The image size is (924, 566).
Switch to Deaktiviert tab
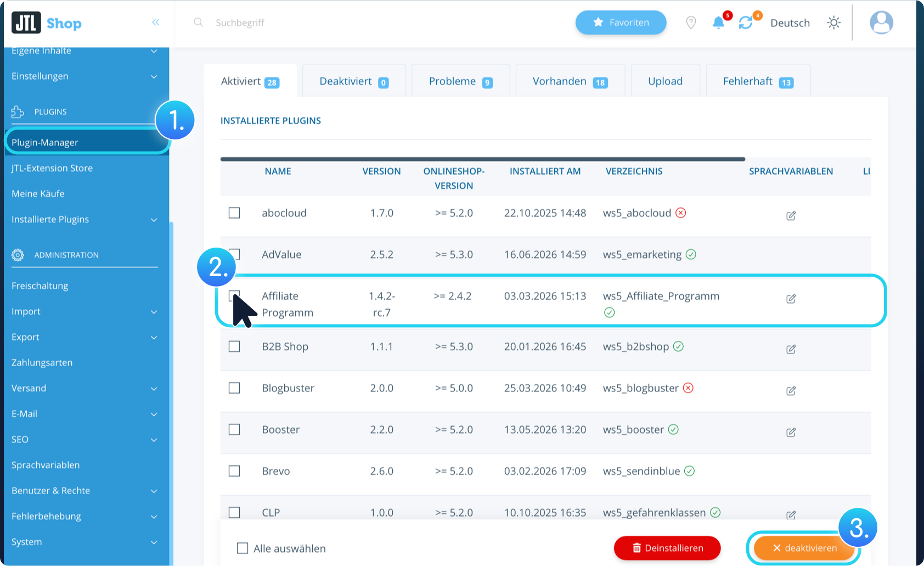tap(354, 81)
